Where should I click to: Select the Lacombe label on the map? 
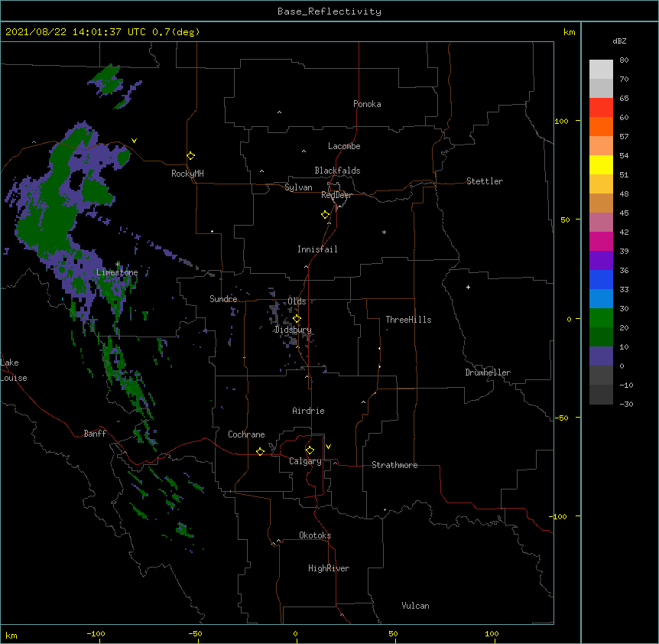(x=344, y=146)
